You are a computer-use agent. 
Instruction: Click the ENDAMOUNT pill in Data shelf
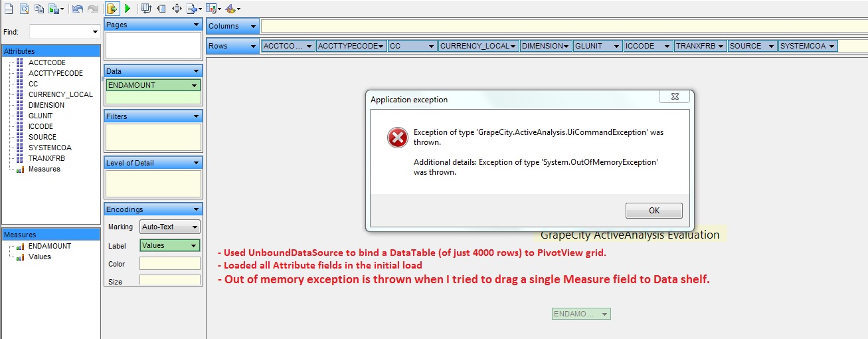[x=153, y=85]
